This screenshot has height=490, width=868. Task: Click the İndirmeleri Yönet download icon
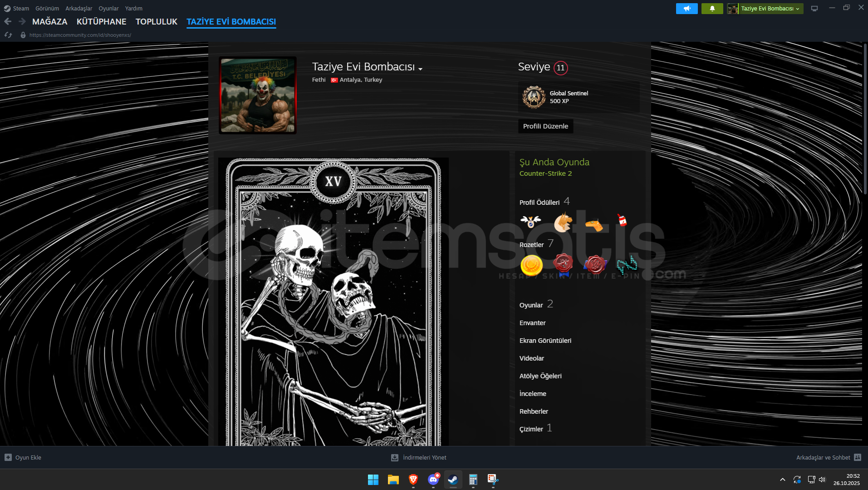395,458
